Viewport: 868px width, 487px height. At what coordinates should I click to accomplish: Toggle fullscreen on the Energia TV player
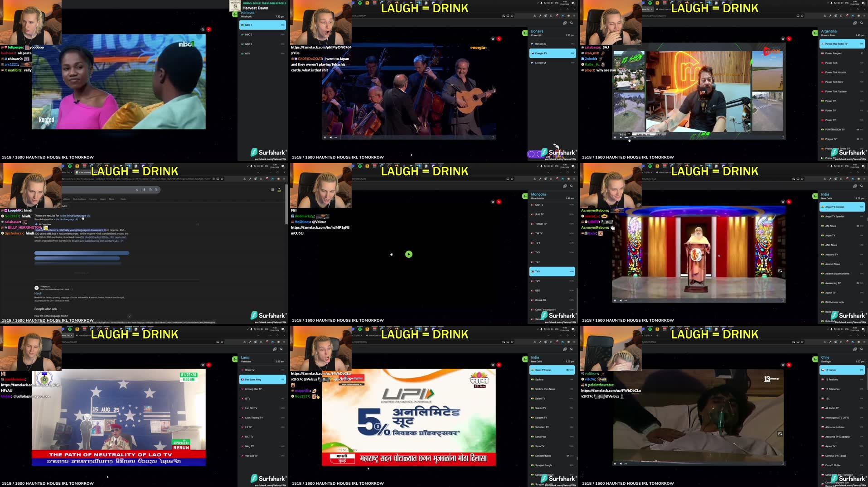pyautogui.click(x=493, y=137)
